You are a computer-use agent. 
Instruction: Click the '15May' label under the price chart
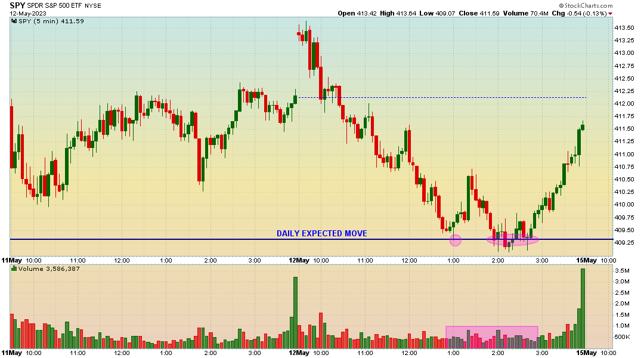click(586, 260)
